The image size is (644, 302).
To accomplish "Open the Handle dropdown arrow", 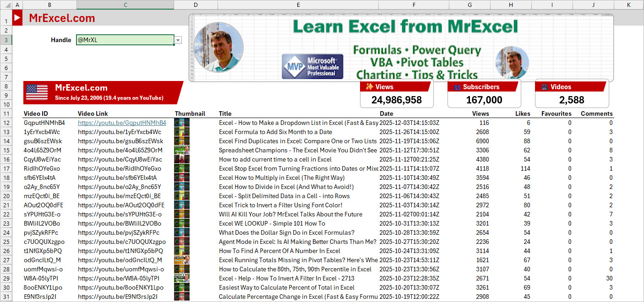I will 178,40.
